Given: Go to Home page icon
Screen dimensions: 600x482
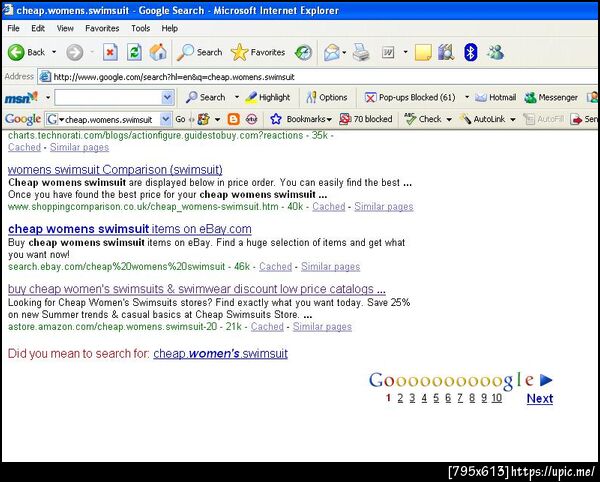Looking at the screenshot, I should tap(158, 52).
